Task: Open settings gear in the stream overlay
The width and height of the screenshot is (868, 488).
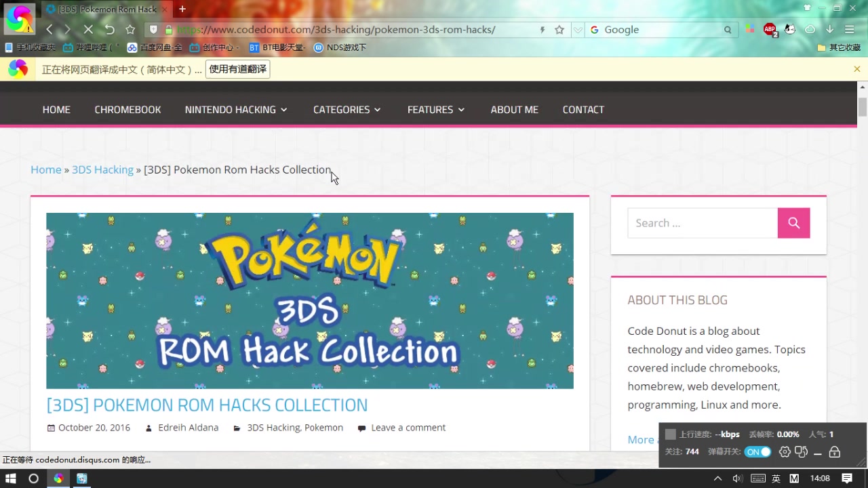Action: point(785,452)
